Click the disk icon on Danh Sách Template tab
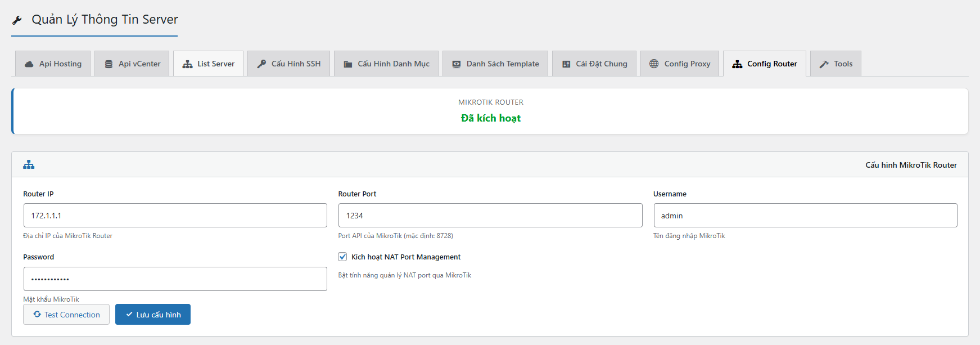Image resolution: width=980 pixels, height=345 pixels. coord(457,64)
